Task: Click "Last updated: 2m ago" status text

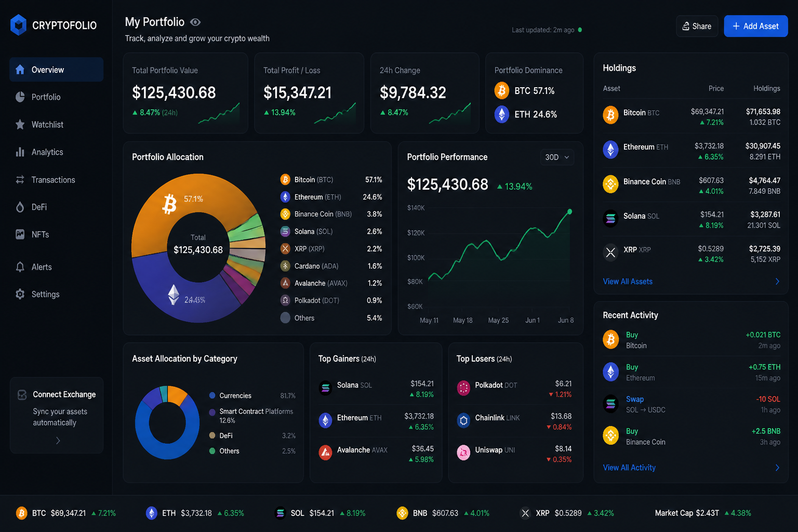Action: click(x=543, y=30)
